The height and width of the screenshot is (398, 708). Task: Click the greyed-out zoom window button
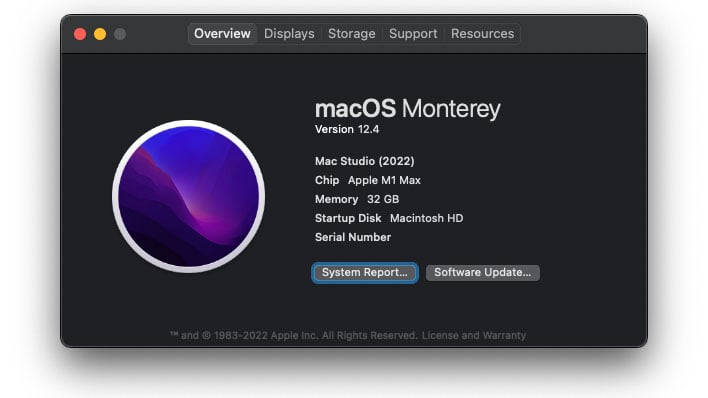pos(120,34)
